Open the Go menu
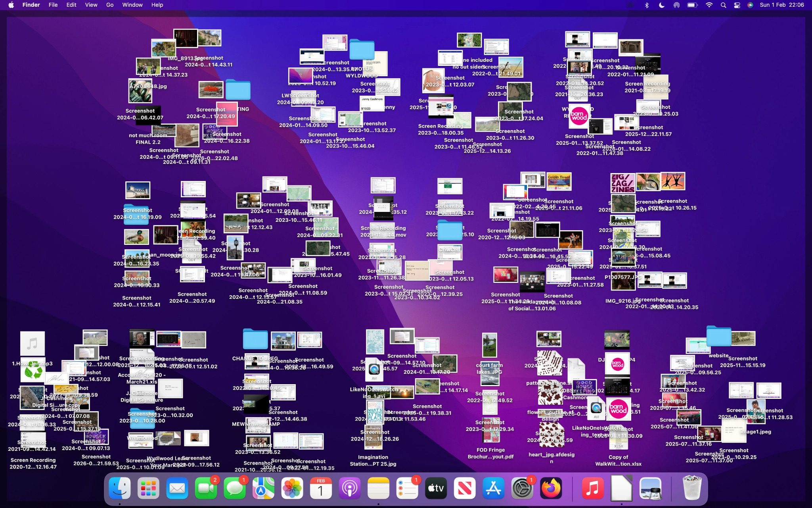The height and width of the screenshot is (508, 812). tap(109, 5)
